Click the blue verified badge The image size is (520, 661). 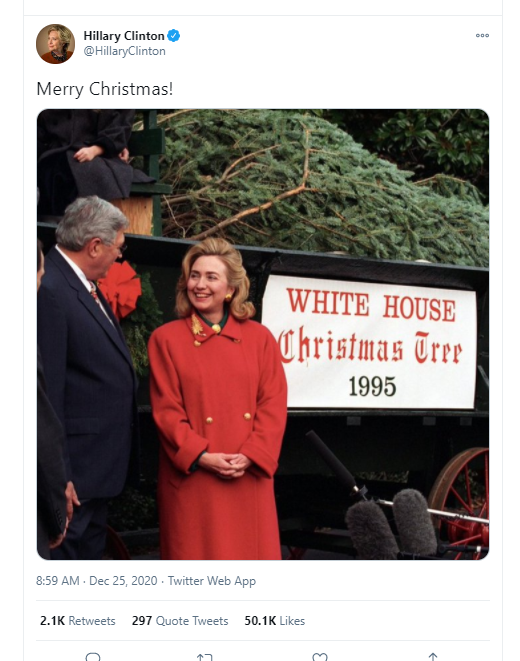pos(174,36)
